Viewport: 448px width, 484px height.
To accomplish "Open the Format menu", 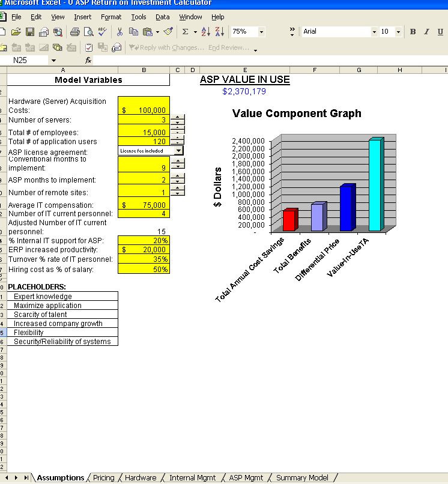I will [111, 17].
